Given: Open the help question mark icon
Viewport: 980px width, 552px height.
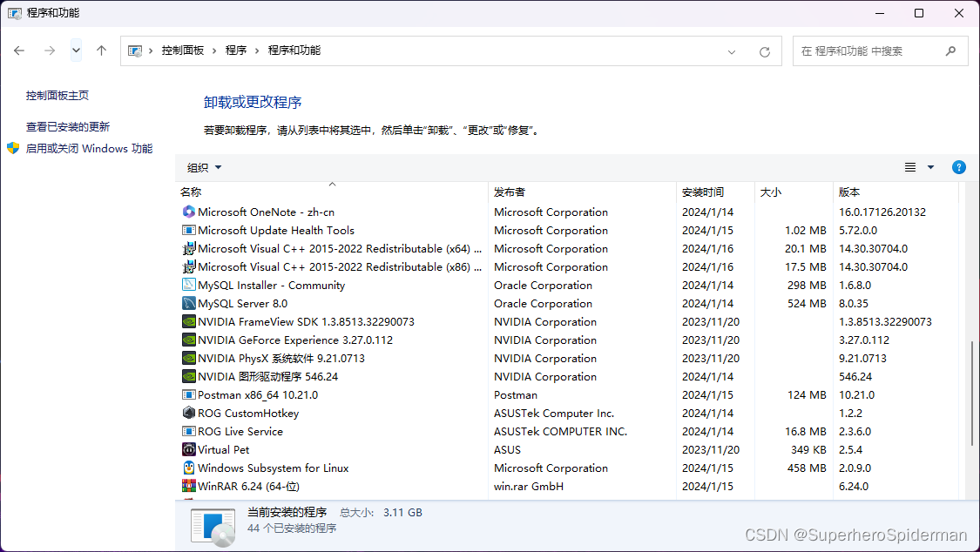Looking at the screenshot, I should [x=959, y=167].
